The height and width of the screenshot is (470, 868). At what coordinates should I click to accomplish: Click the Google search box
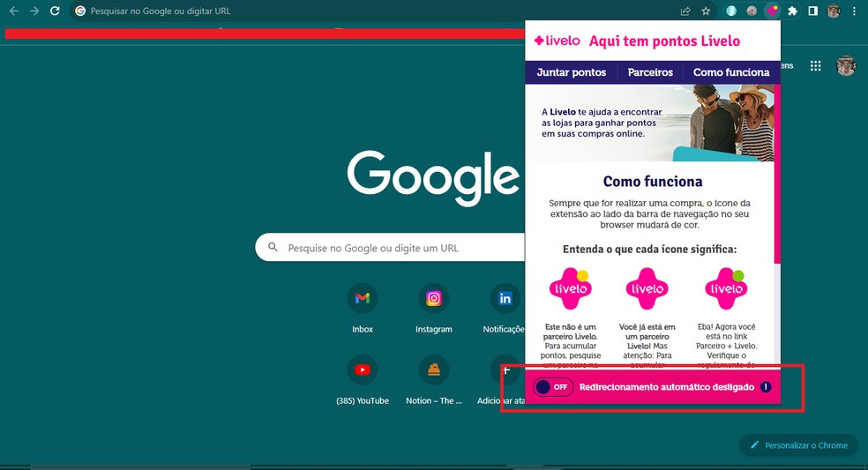390,248
